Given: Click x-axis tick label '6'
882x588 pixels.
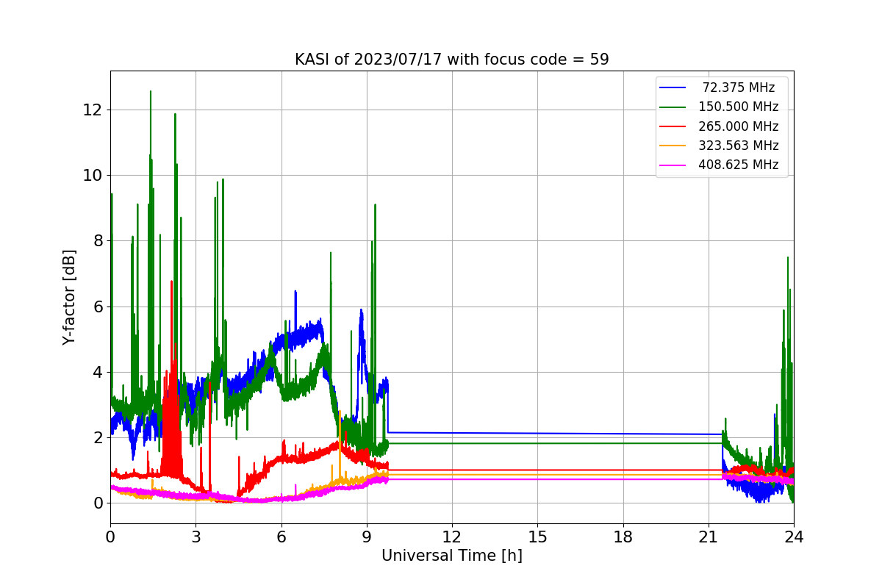Looking at the screenshot, I should (x=282, y=537).
